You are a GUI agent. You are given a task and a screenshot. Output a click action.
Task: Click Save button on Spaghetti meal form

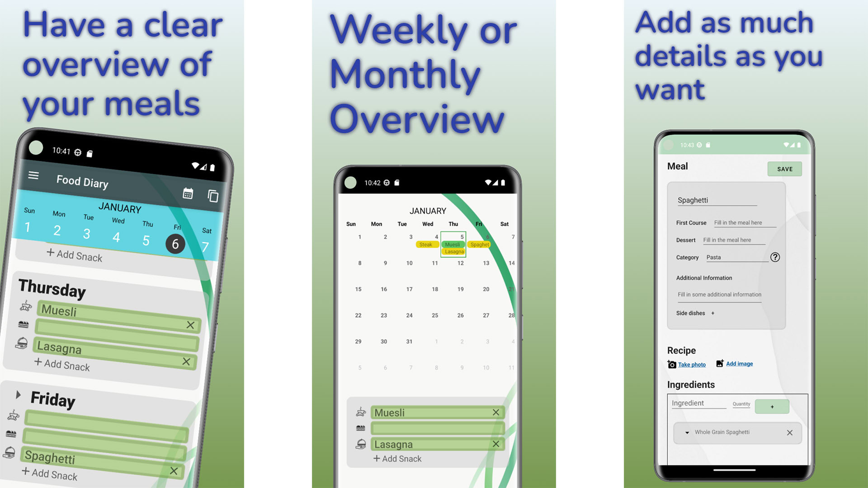tap(784, 169)
